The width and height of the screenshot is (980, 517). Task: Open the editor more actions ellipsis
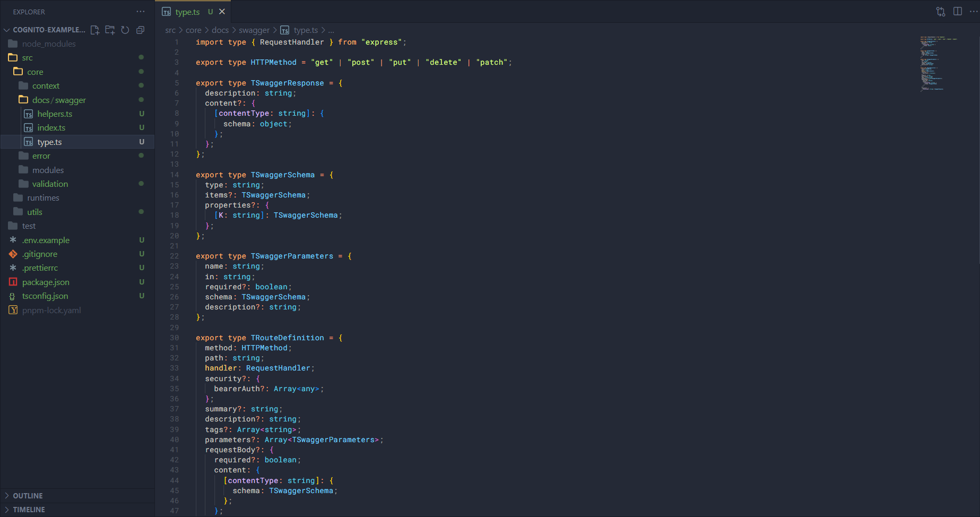[x=973, y=12]
